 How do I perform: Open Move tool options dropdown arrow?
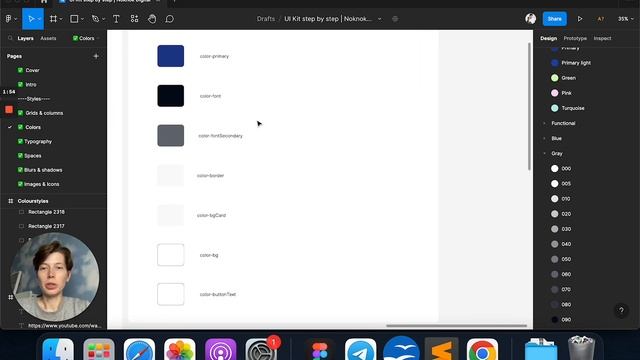click(x=40, y=19)
